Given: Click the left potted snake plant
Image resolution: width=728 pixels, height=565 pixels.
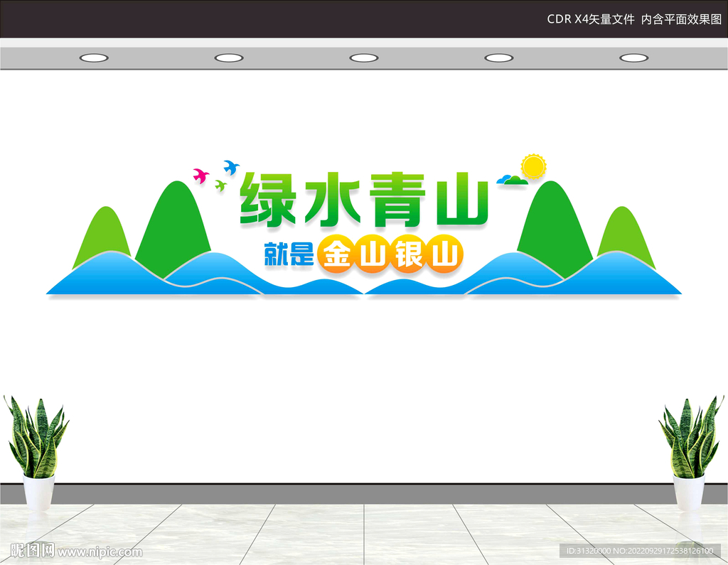Looking at the screenshot, I should [36, 453].
